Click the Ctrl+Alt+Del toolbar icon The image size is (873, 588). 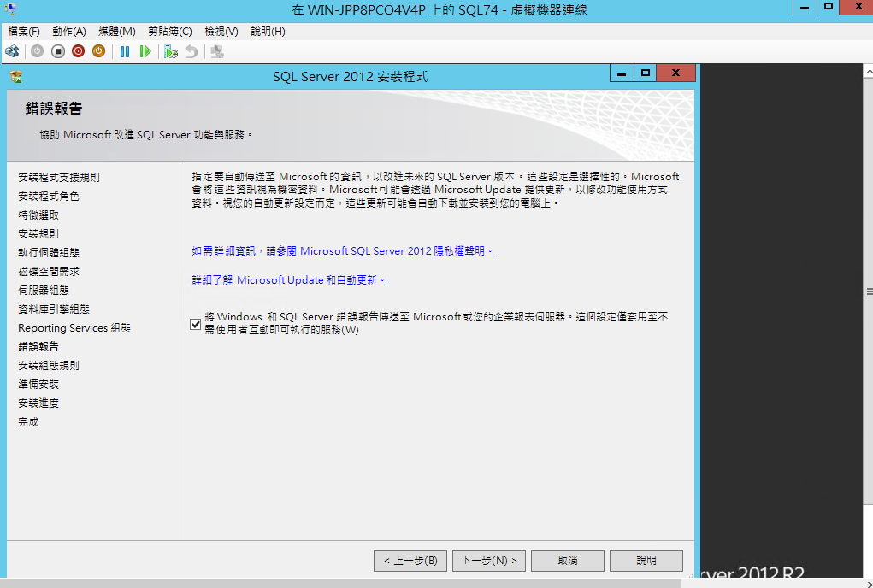(12, 52)
